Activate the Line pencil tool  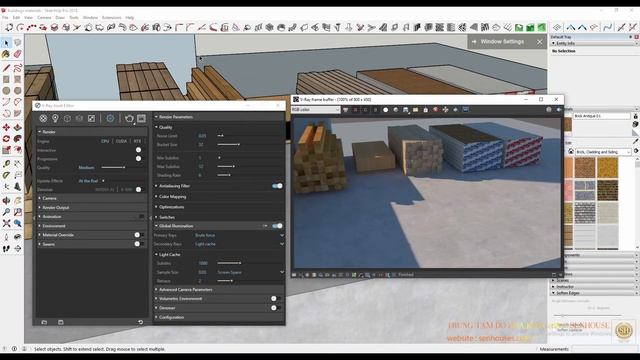click(6, 68)
